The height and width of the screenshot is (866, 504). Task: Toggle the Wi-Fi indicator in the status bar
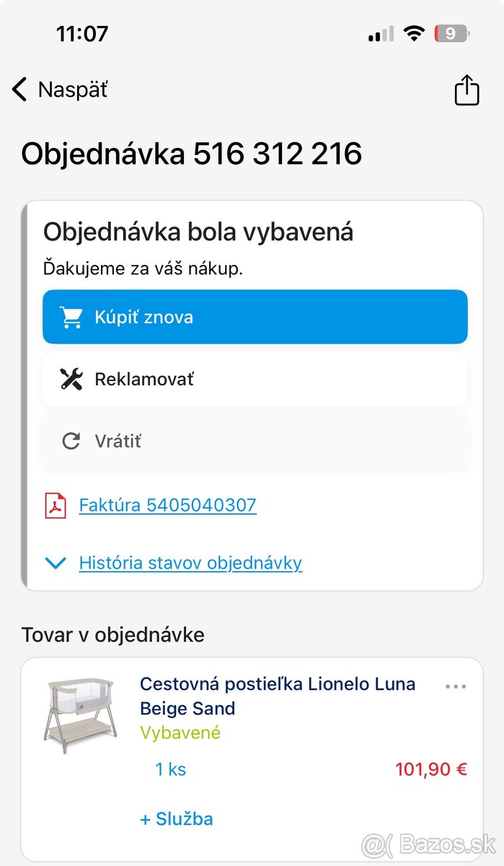(x=415, y=32)
